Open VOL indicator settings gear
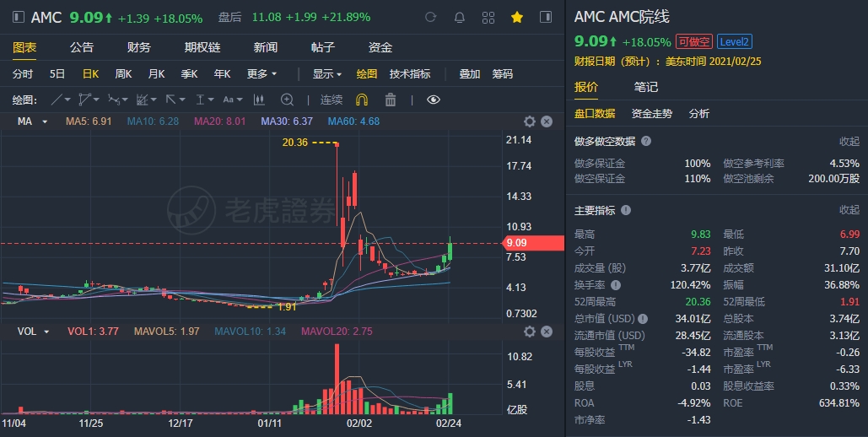This screenshot has width=868, height=437. (529, 332)
